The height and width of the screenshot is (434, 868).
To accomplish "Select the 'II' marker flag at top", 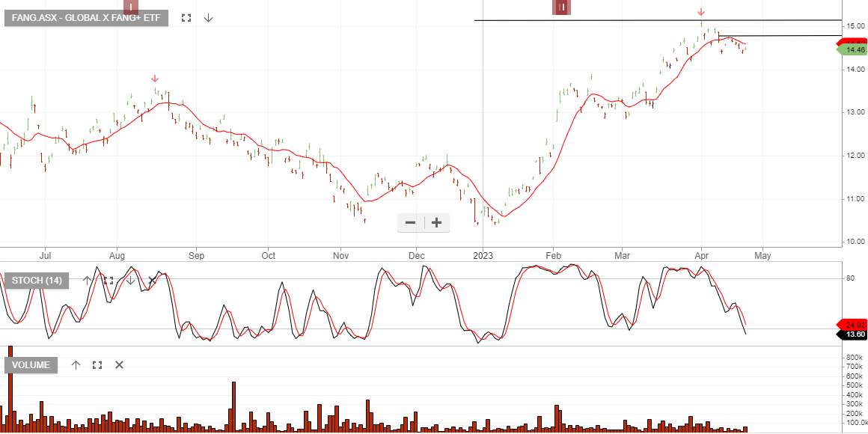I will coord(560,6).
